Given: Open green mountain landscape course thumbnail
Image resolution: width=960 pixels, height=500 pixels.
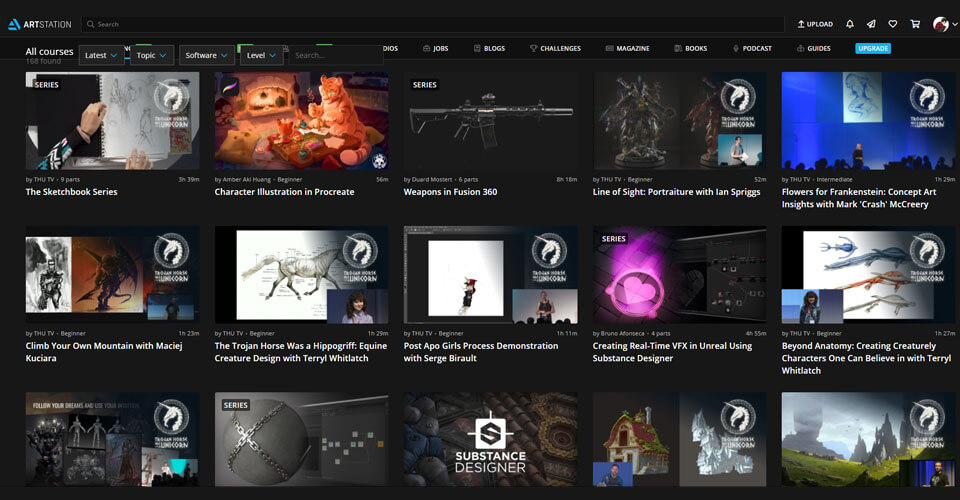Looking at the screenshot, I should click(x=868, y=439).
